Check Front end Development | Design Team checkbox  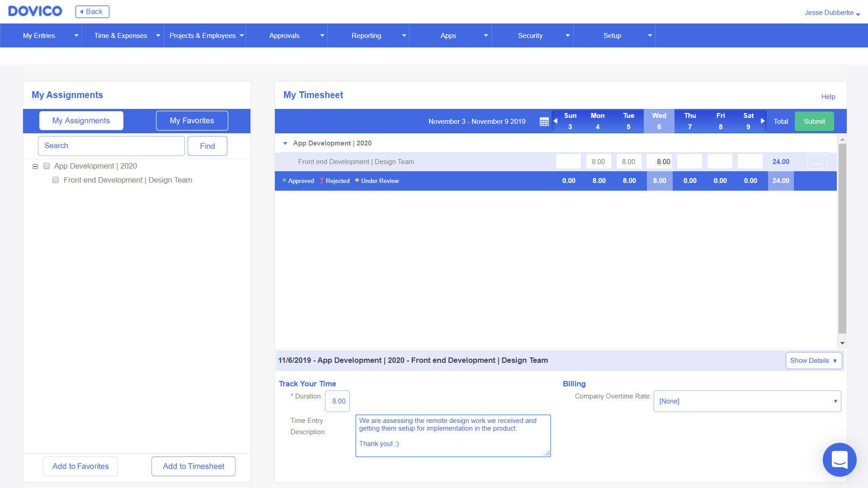coord(56,180)
